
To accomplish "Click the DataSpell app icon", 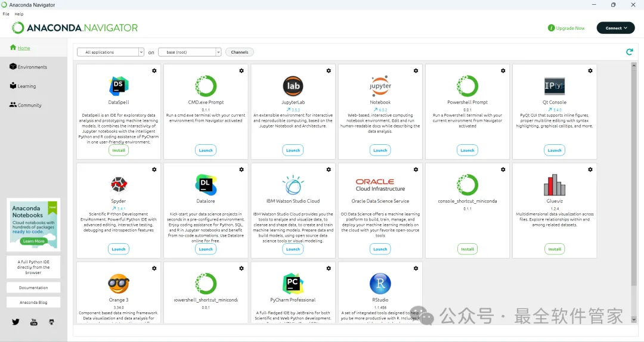I will (x=119, y=86).
